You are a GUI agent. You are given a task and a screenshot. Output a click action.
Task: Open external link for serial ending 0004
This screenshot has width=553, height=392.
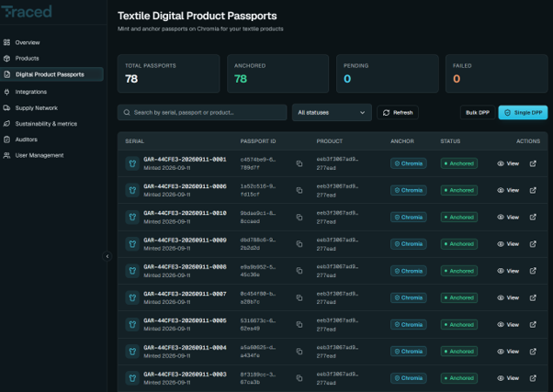(x=533, y=352)
